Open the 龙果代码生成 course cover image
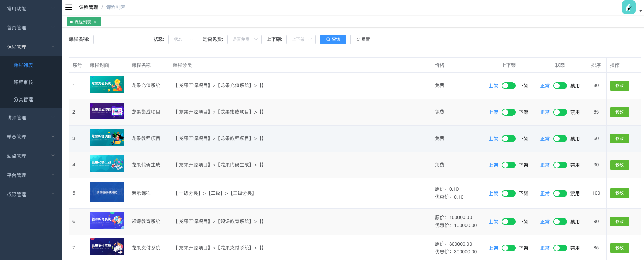The height and width of the screenshot is (260, 644). [x=107, y=164]
